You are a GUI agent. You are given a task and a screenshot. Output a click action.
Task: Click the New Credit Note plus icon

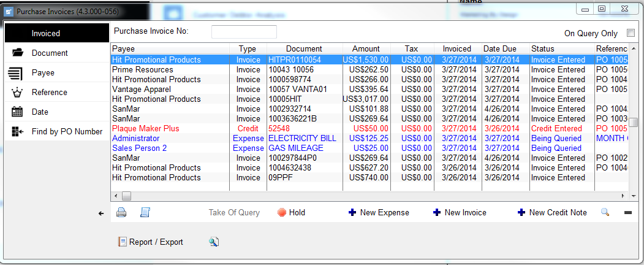tap(521, 212)
